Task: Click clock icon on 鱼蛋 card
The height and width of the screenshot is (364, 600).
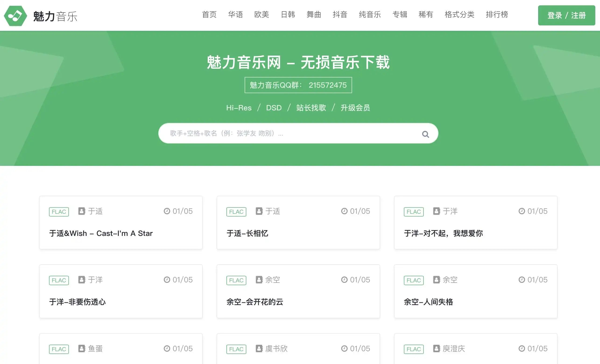Action: point(167,348)
